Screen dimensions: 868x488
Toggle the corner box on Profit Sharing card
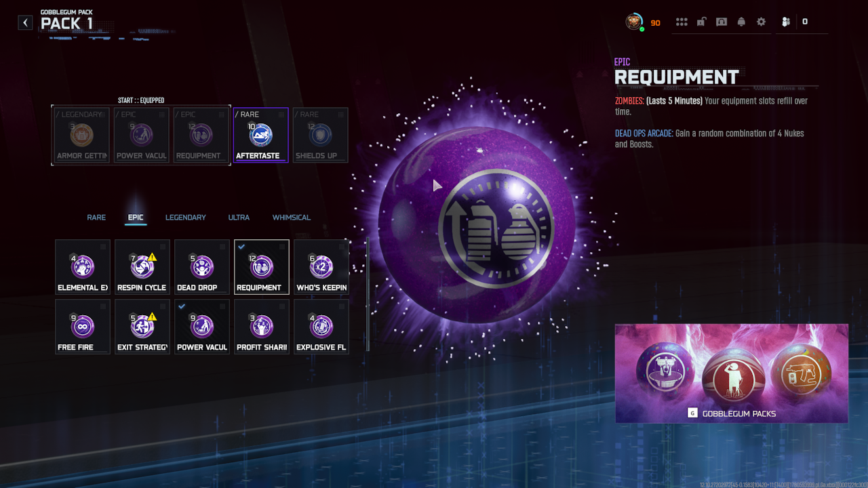click(282, 306)
